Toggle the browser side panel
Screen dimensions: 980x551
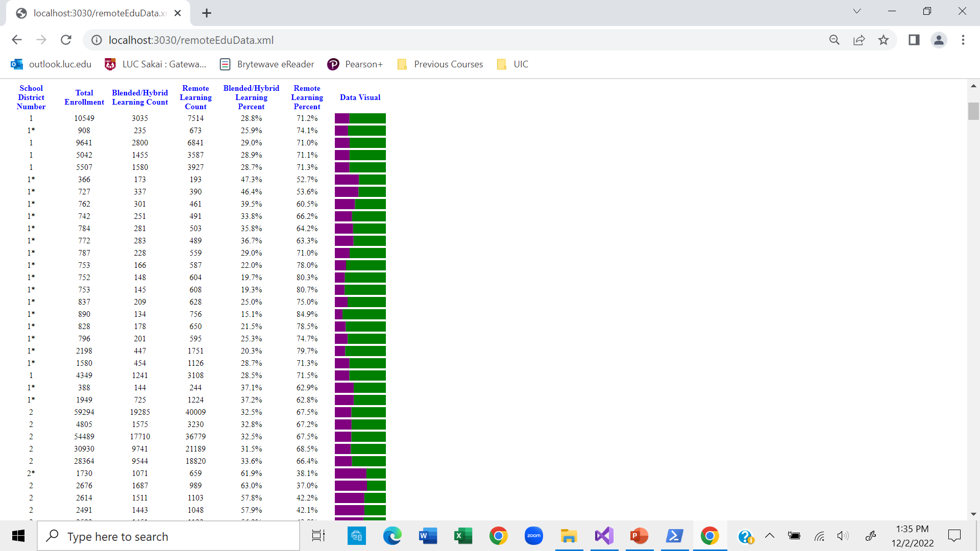(914, 40)
